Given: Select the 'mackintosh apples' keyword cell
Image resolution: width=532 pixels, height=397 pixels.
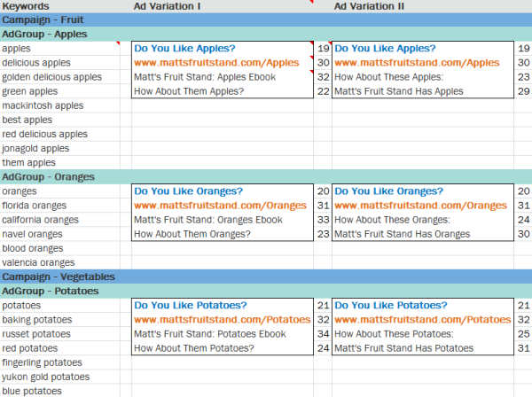Looking at the screenshot, I should [x=43, y=105].
